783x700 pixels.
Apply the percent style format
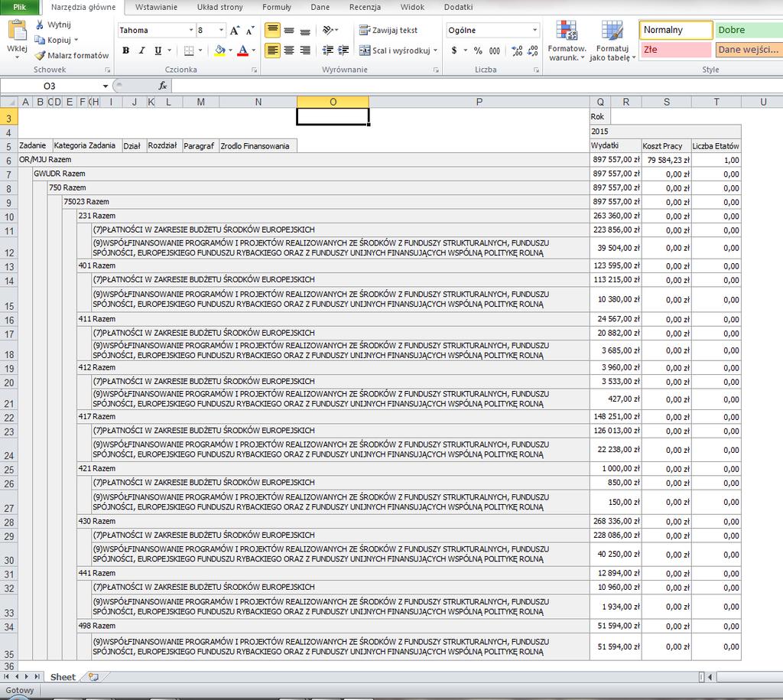[478, 50]
